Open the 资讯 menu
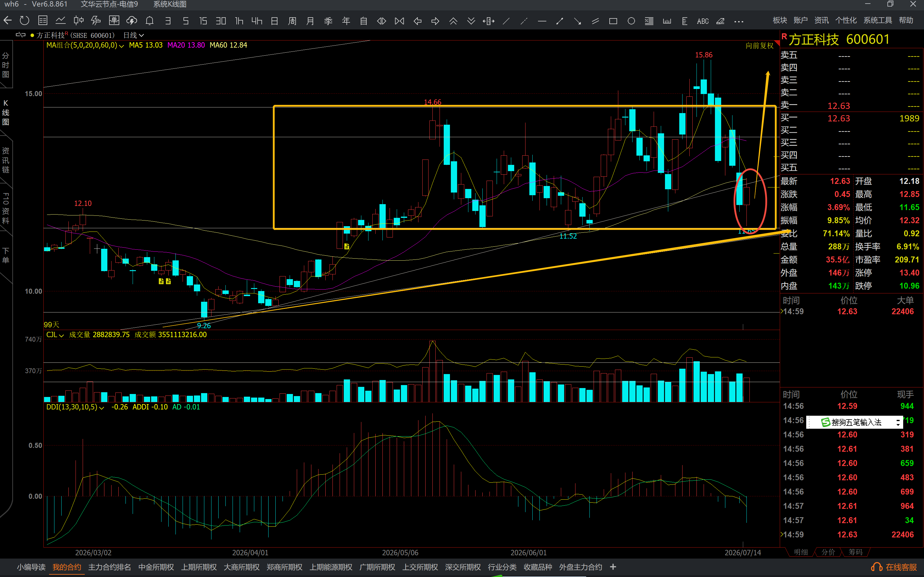 pyautogui.click(x=821, y=20)
